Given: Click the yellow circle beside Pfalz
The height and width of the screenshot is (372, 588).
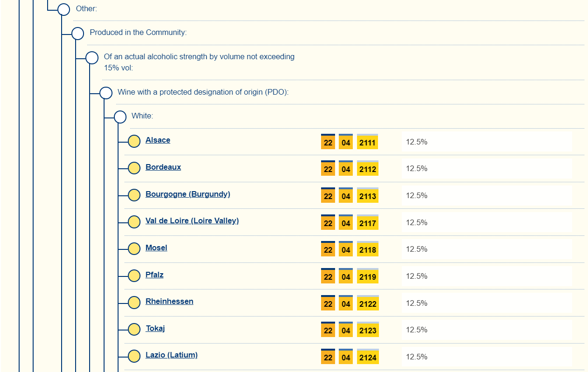Looking at the screenshot, I should coord(134,276).
